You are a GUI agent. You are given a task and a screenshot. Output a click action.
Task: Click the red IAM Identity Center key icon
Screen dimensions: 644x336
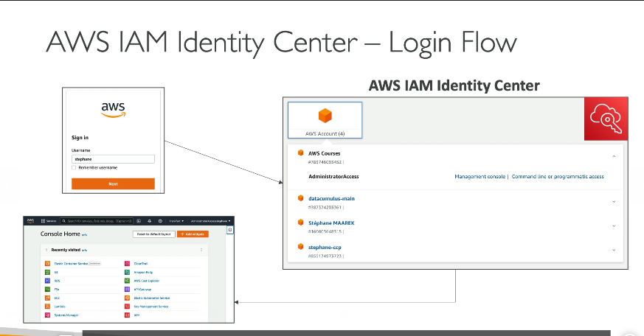(x=606, y=119)
